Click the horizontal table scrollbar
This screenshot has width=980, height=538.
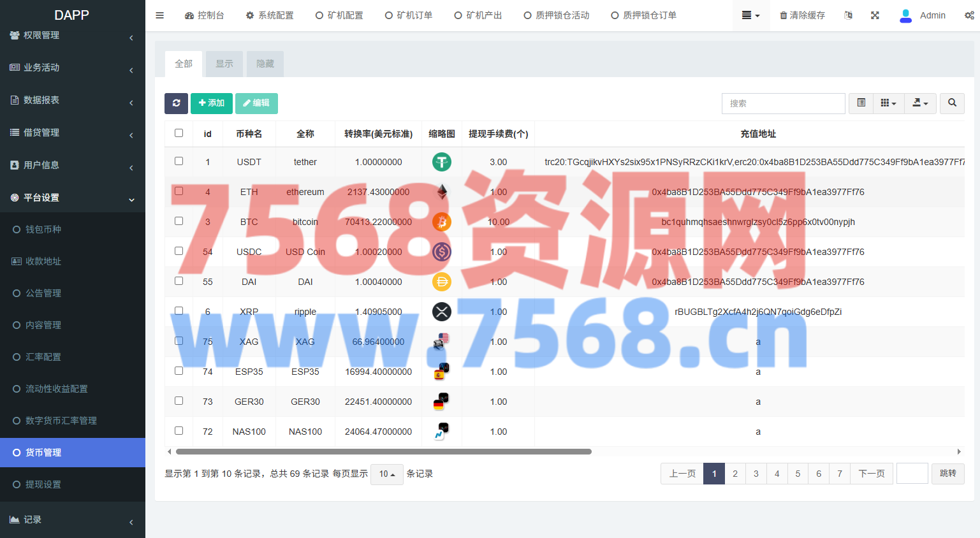click(383, 451)
